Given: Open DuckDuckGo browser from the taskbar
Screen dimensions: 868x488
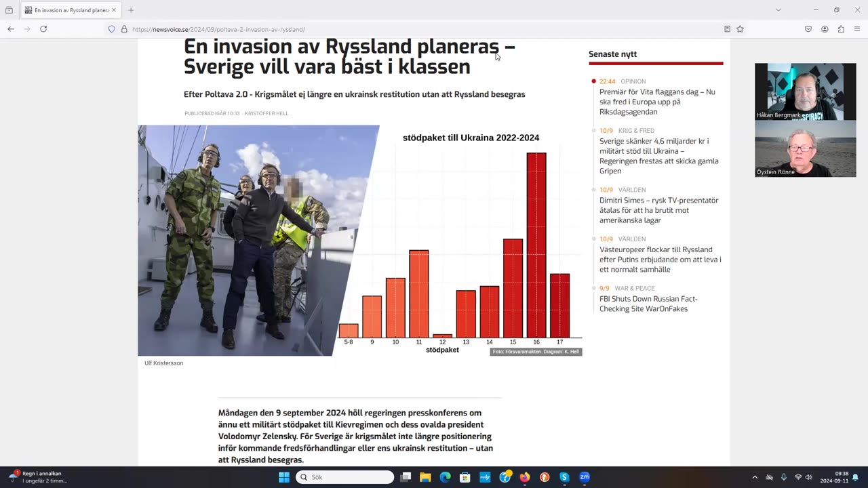Looking at the screenshot, I should pyautogui.click(x=545, y=477).
